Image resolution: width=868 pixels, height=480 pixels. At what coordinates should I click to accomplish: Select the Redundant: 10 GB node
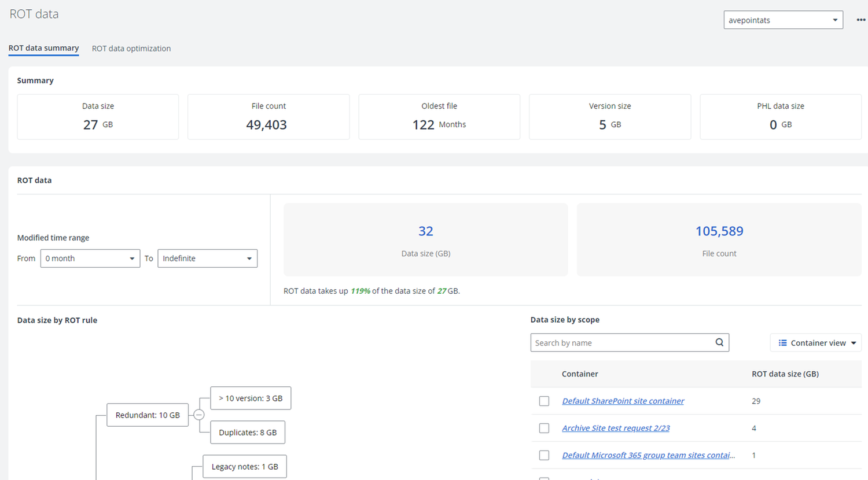click(148, 415)
